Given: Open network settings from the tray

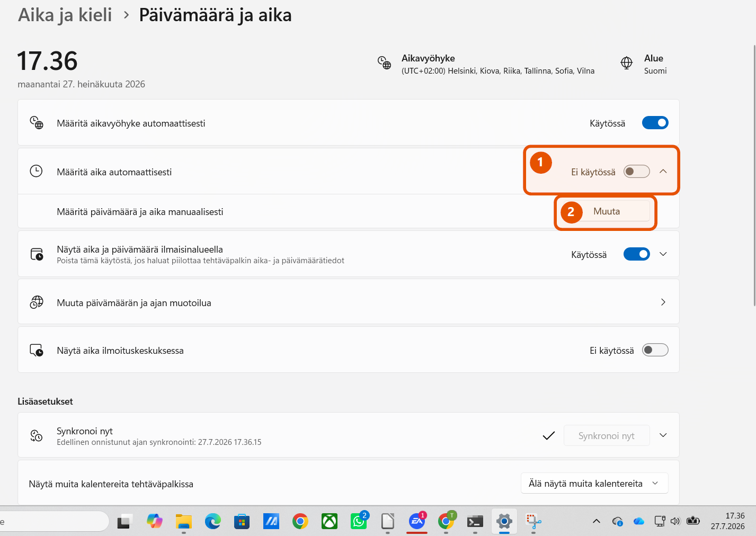Looking at the screenshot, I should [x=660, y=521].
